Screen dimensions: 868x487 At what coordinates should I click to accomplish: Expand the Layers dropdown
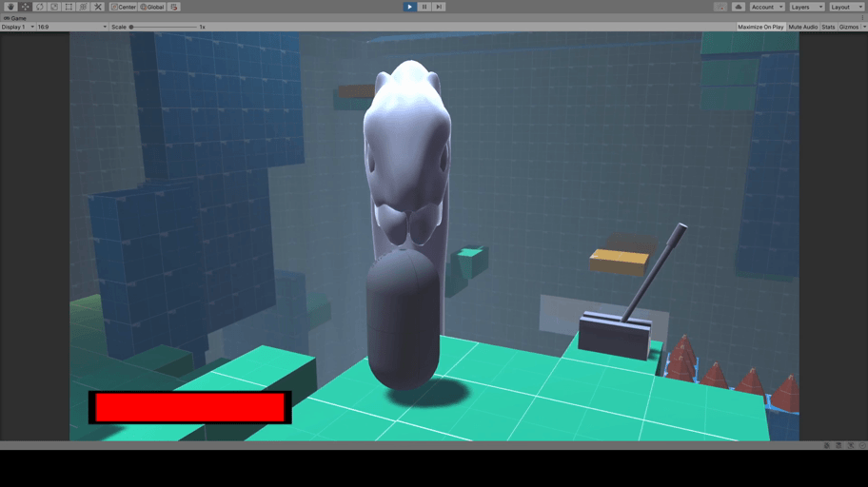(806, 7)
